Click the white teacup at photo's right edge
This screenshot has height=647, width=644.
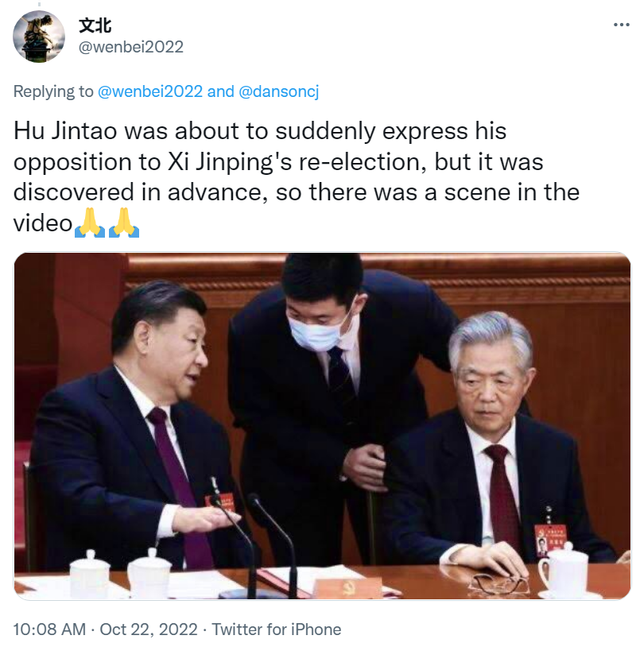(x=564, y=570)
